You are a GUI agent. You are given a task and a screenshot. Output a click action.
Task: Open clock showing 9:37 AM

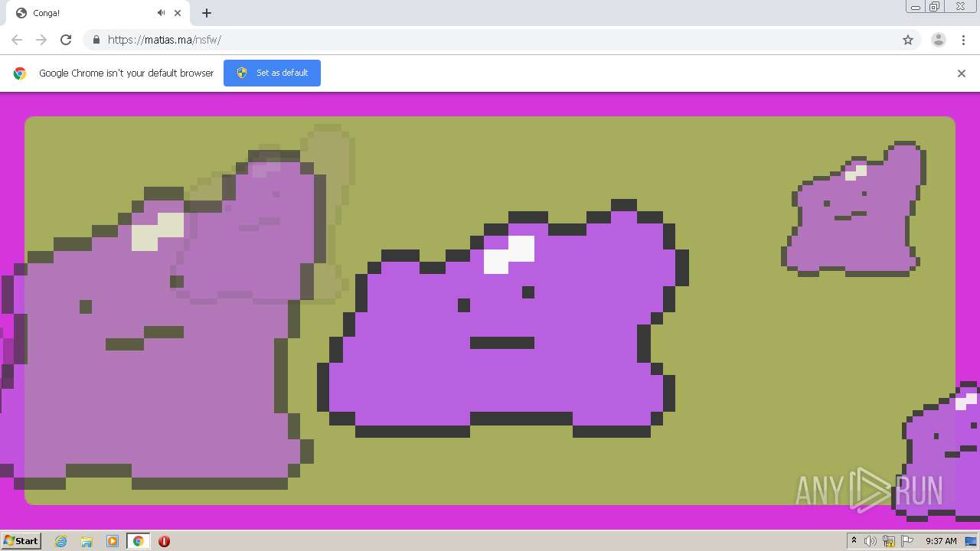(941, 541)
